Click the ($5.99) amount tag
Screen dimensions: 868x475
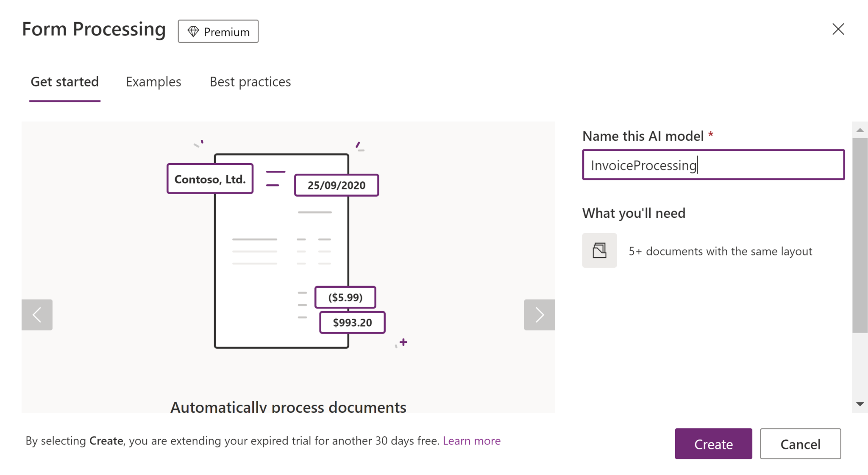point(345,297)
